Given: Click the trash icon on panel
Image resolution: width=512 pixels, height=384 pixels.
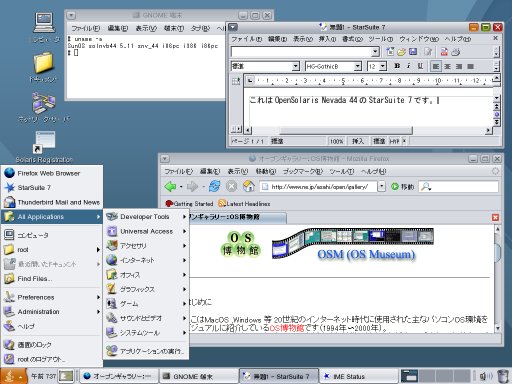Looking at the screenshot, I should [503, 376].
